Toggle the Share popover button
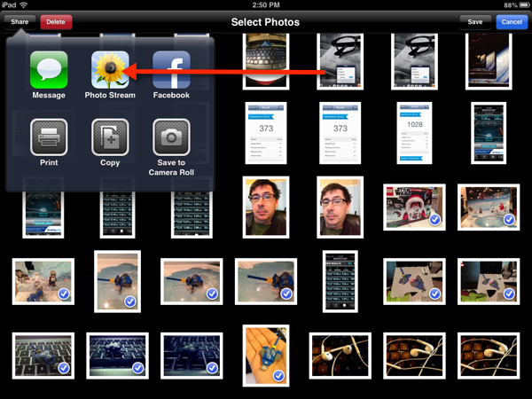This screenshot has height=399, width=532. click(x=19, y=21)
